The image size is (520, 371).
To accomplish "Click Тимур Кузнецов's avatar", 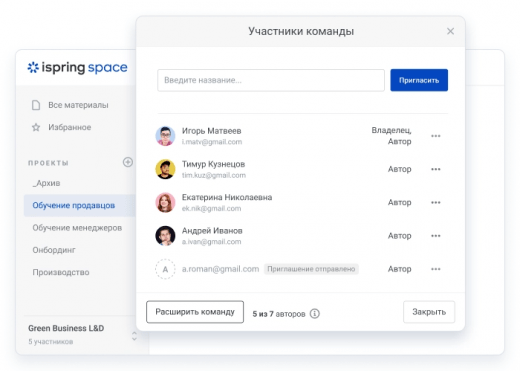I will [165, 169].
